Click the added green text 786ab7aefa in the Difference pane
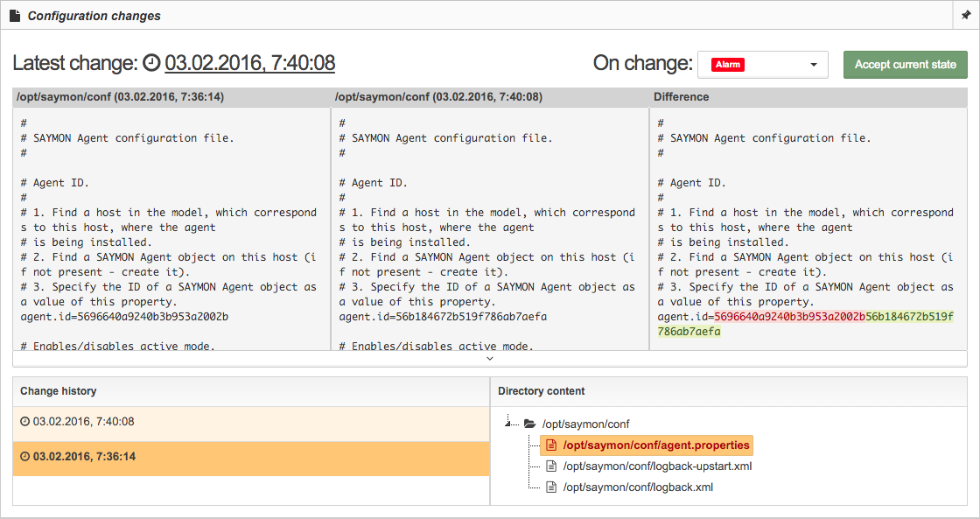Viewport: 980px width, 519px height. [x=689, y=332]
